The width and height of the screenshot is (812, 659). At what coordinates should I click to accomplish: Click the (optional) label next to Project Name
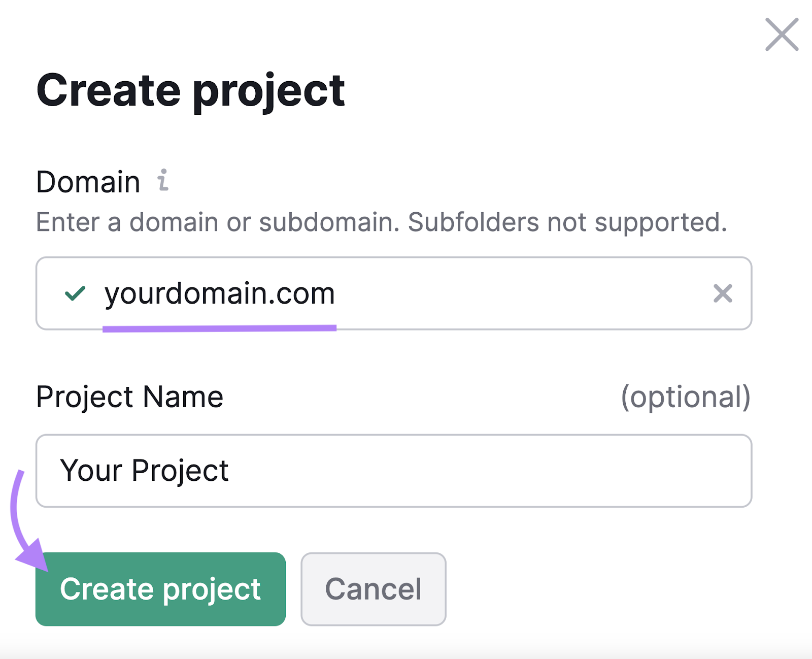[x=685, y=398]
